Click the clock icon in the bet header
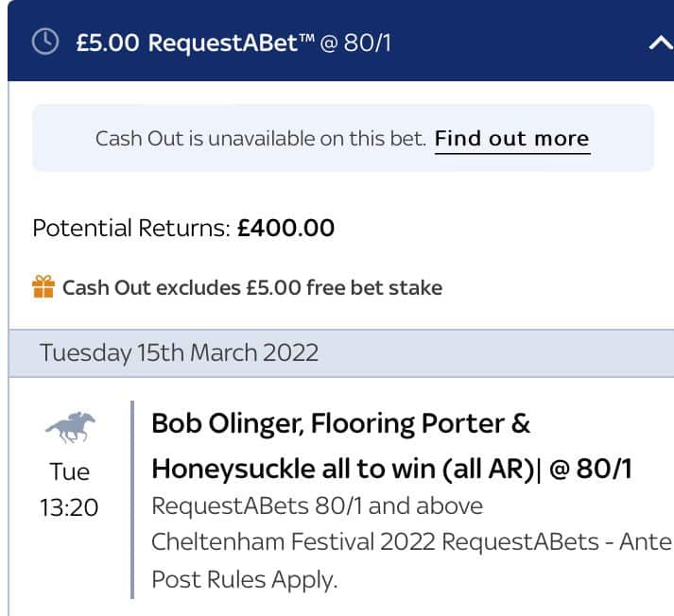The height and width of the screenshot is (616, 674). click(x=45, y=43)
